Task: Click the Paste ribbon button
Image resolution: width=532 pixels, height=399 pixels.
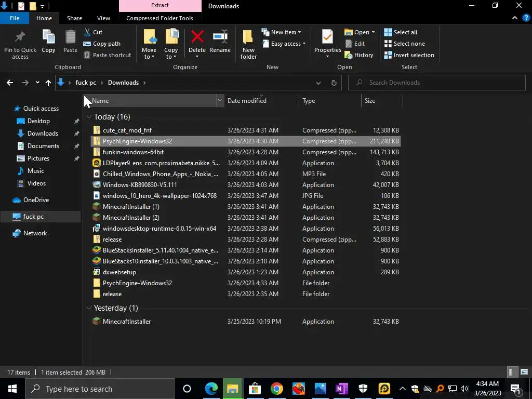Action: pyautogui.click(x=70, y=42)
